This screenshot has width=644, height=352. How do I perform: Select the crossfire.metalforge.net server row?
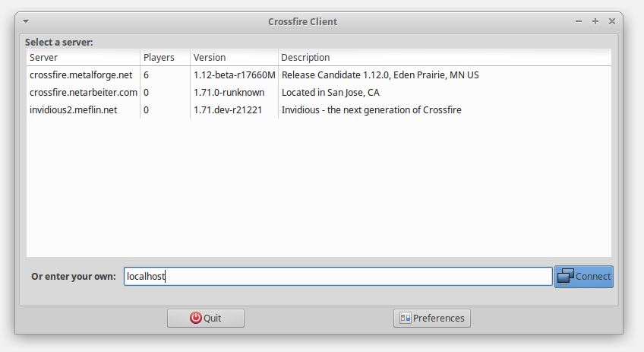(81, 75)
